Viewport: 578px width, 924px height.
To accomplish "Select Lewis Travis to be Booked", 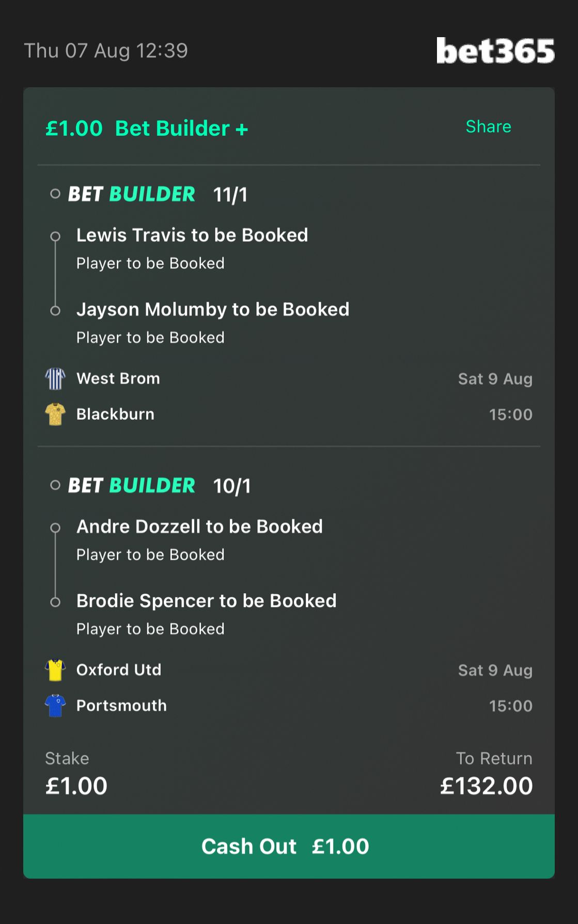I will pos(192,235).
